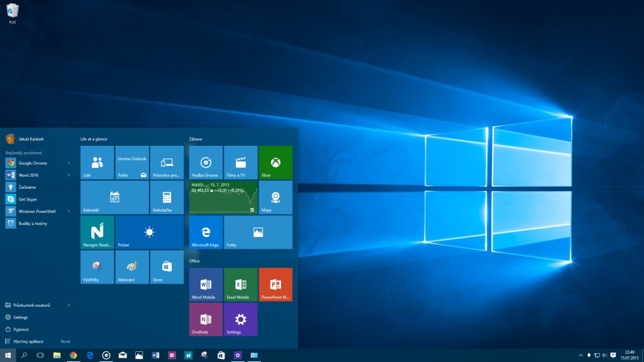
Task: Expand the Word 2016 recent files arrow
Action: tap(69, 175)
